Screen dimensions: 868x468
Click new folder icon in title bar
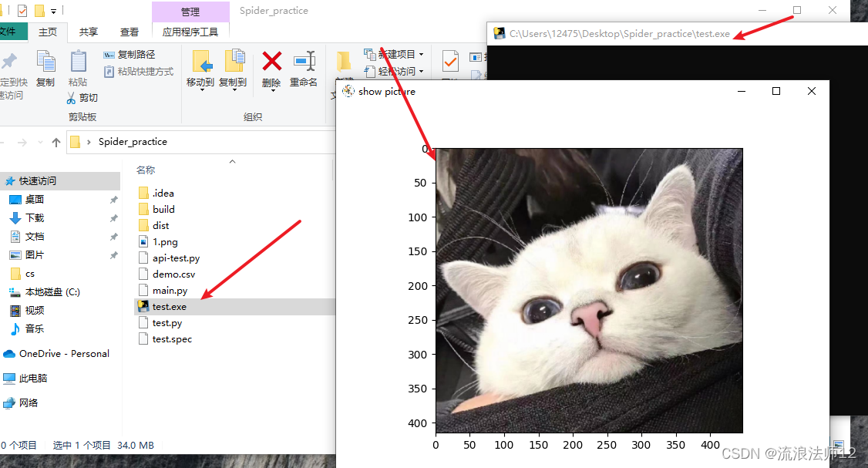39,11
